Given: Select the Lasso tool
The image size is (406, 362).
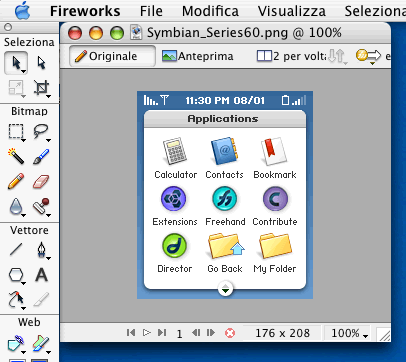Looking at the screenshot, I should tap(41, 132).
